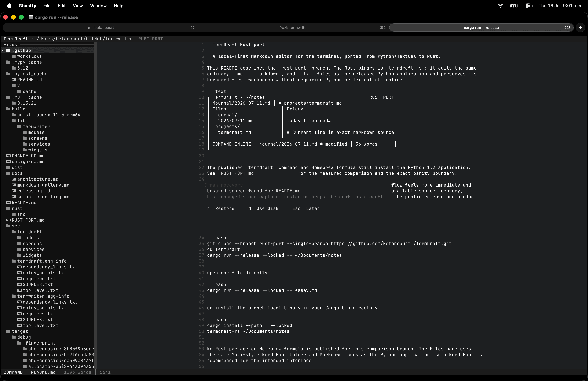588x381 pixels.
Task: Click the folder icon beside .github
Action: pos(8,50)
